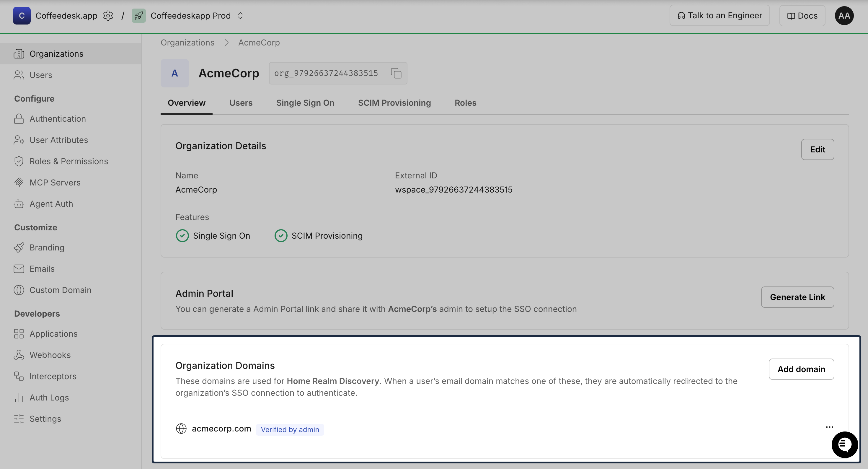Generate an Admin Portal link
Screen dimensions: 868x469
click(x=797, y=297)
